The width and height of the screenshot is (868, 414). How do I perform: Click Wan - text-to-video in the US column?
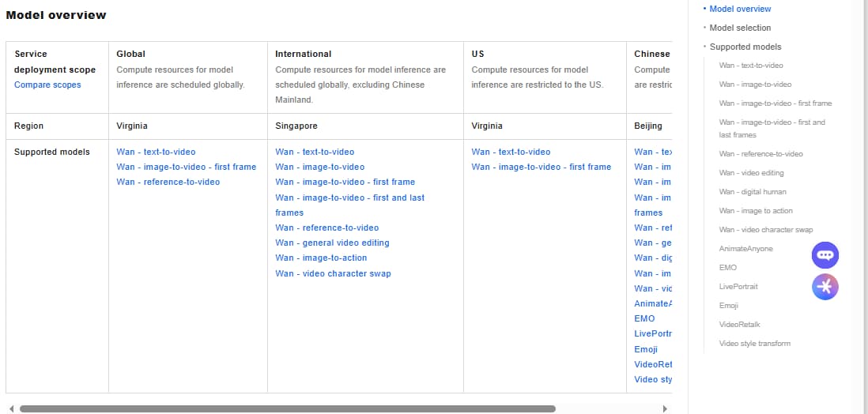click(x=511, y=152)
